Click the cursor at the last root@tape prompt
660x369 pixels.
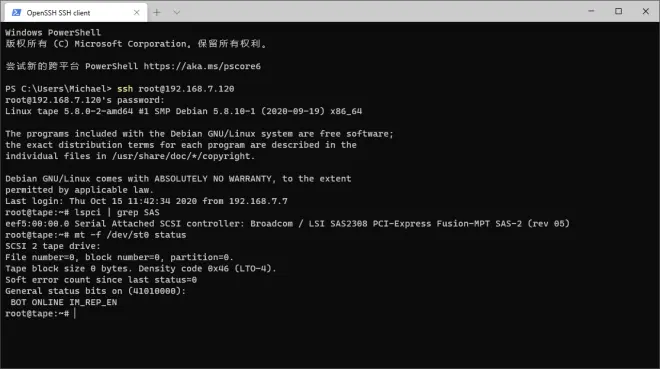(75, 313)
